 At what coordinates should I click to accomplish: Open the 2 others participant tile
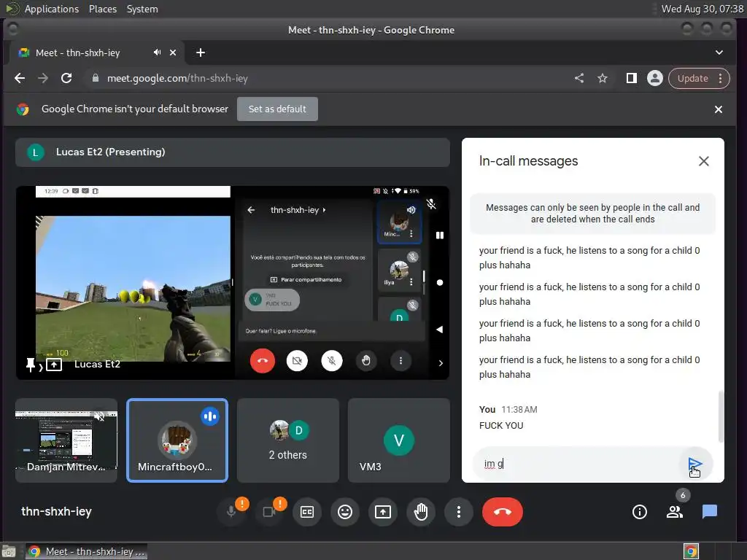pyautogui.click(x=288, y=440)
